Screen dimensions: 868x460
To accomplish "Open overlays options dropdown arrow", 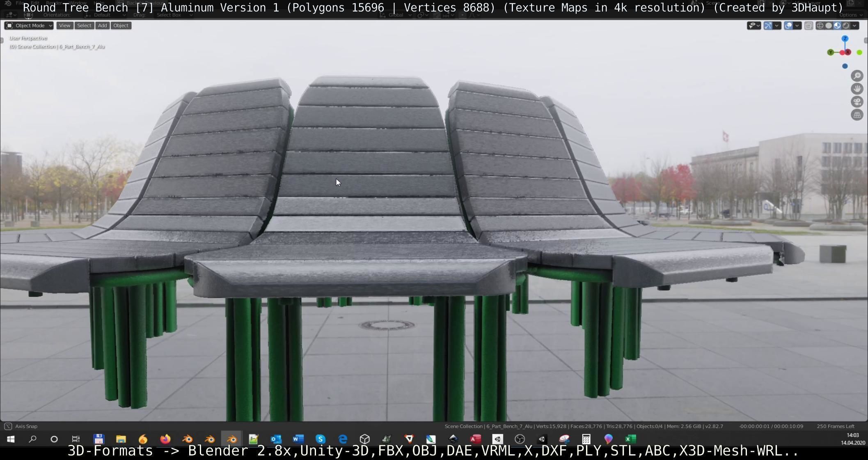I will [x=797, y=25].
